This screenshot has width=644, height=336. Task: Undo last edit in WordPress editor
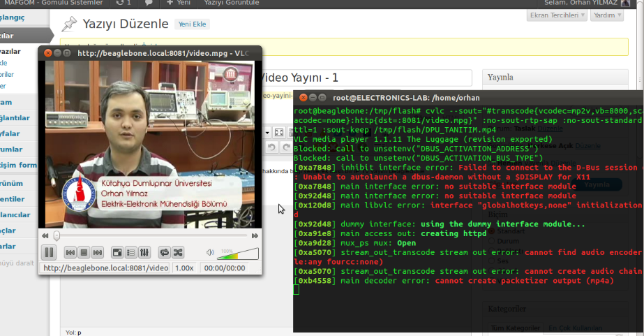tap(271, 147)
